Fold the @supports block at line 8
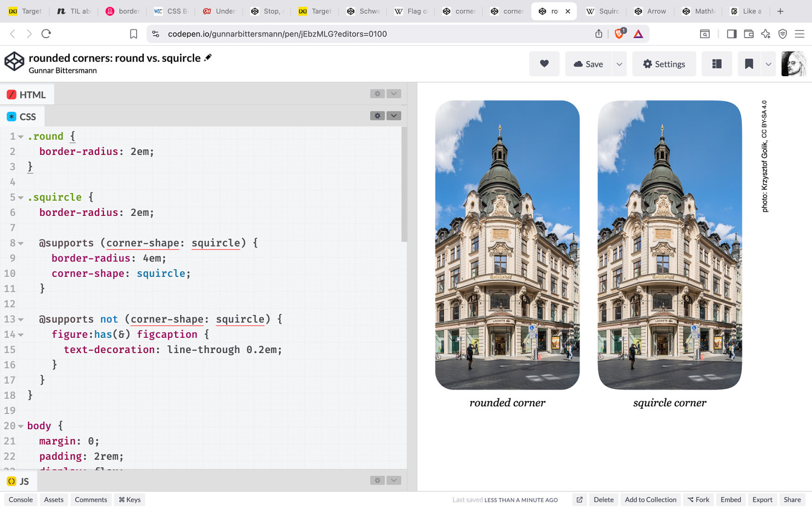The width and height of the screenshot is (812, 508). point(21,243)
